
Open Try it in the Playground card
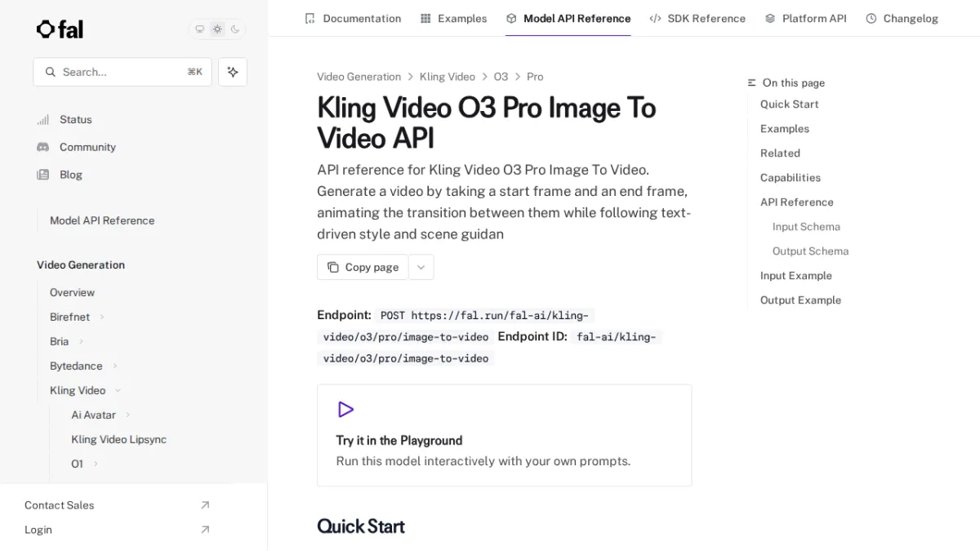coord(504,435)
